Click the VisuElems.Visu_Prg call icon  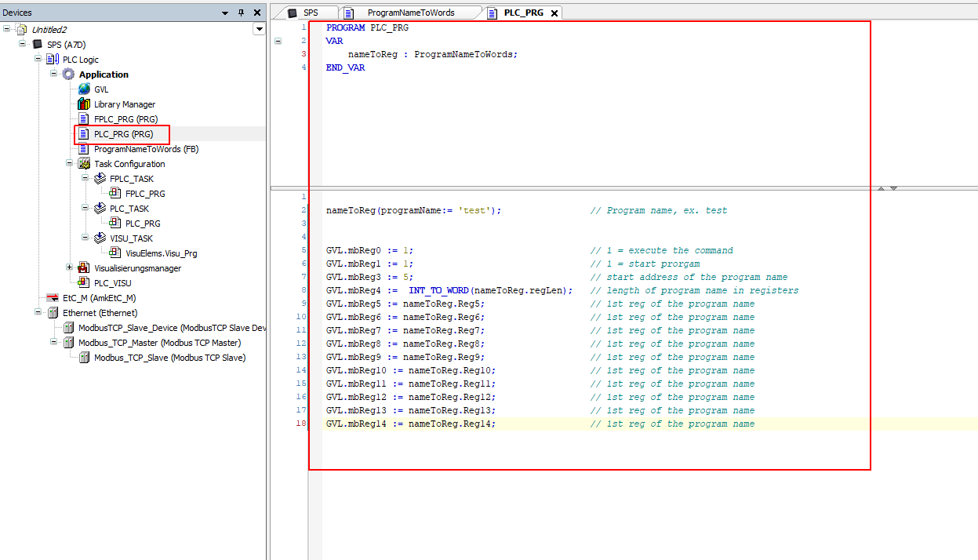(x=115, y=253)
